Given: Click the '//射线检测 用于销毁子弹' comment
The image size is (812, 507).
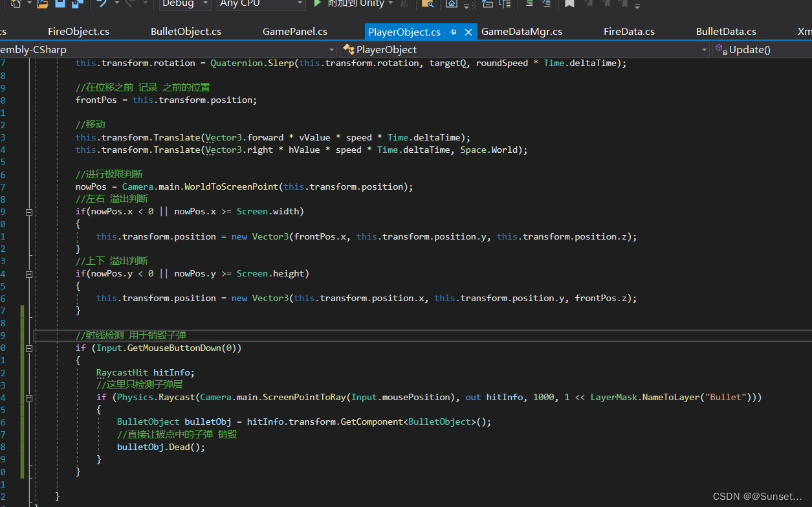Looking at the screenshot, I should click(131, 335).
